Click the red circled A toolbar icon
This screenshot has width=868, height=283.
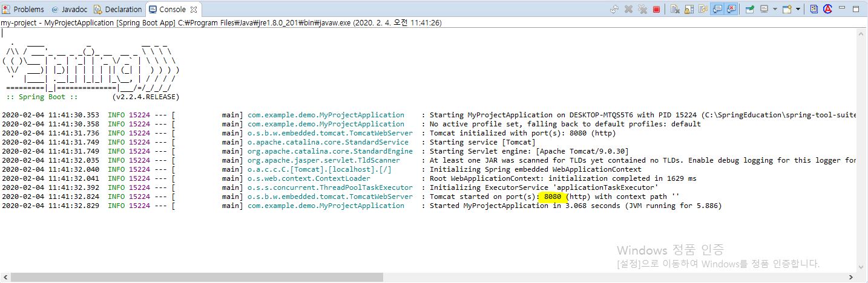click(827, 9)
